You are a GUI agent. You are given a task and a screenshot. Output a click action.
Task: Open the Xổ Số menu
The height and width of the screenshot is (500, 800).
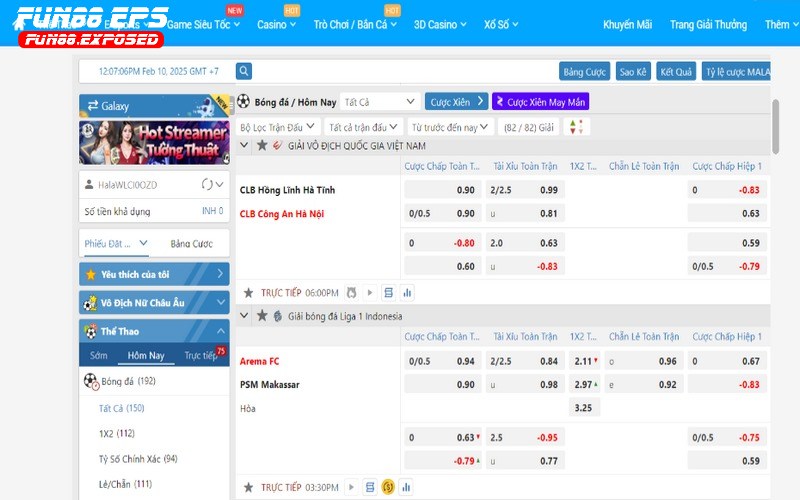pyautogui.click(x=501, y=24)
